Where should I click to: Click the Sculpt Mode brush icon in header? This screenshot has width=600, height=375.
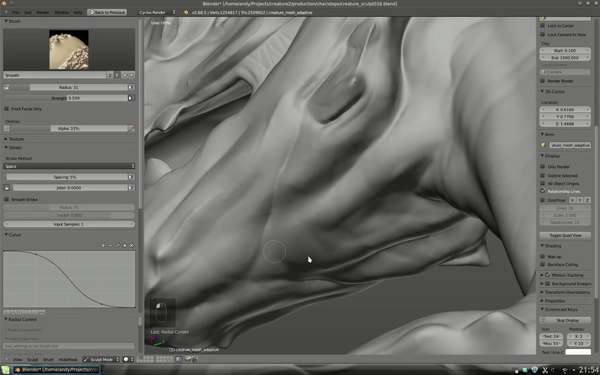pyautogui.click(x=85, y=359)
